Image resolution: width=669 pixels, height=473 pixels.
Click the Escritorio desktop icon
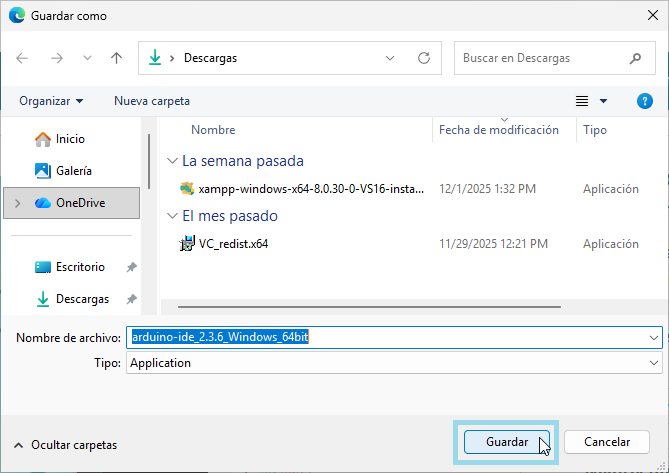(x=43, y=267)
